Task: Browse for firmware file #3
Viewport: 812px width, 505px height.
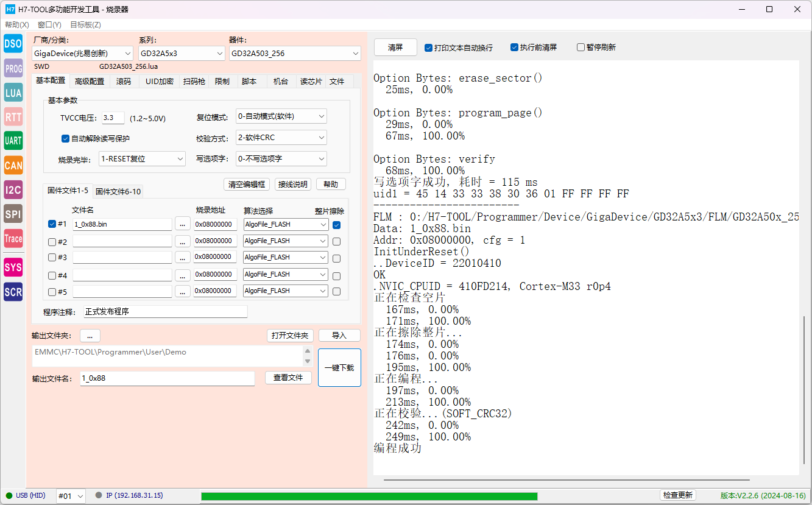Action: tap(183, 258)
